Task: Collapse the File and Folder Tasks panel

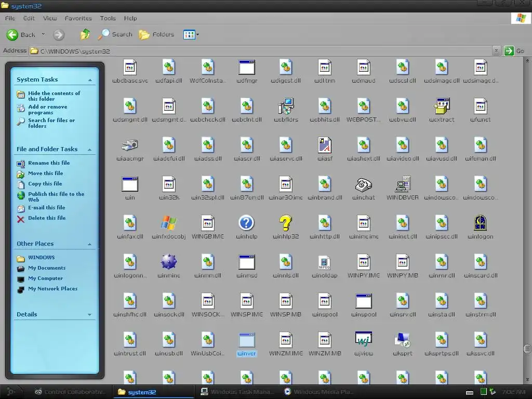Action: point(89,150)
